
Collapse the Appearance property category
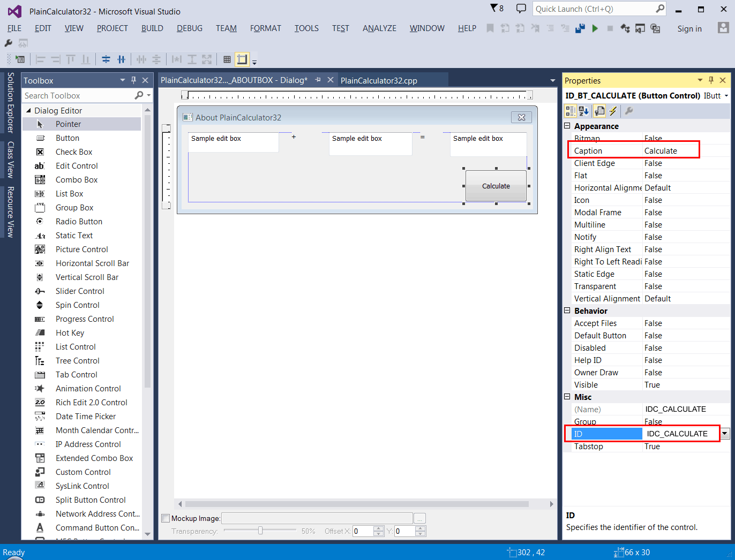[x=567, y=126]
